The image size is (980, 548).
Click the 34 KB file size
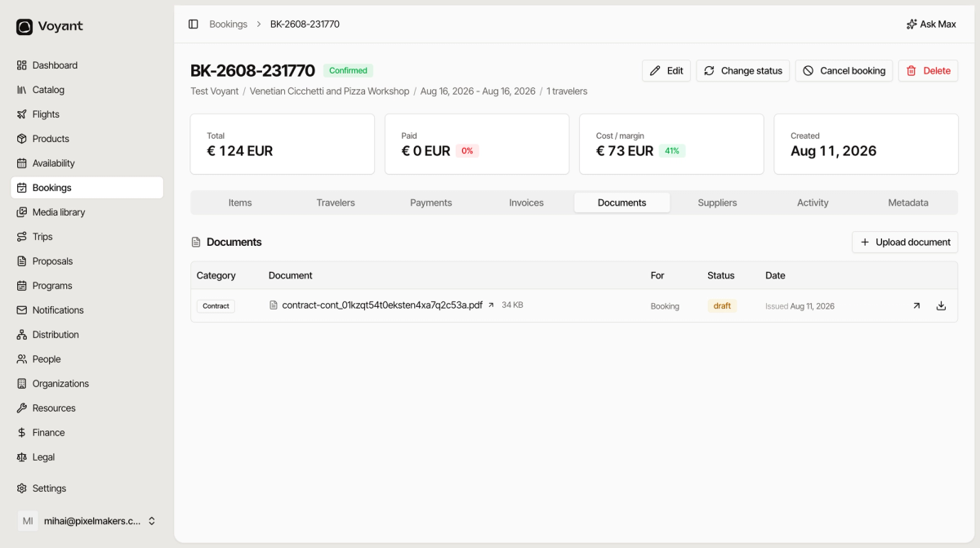512,305
